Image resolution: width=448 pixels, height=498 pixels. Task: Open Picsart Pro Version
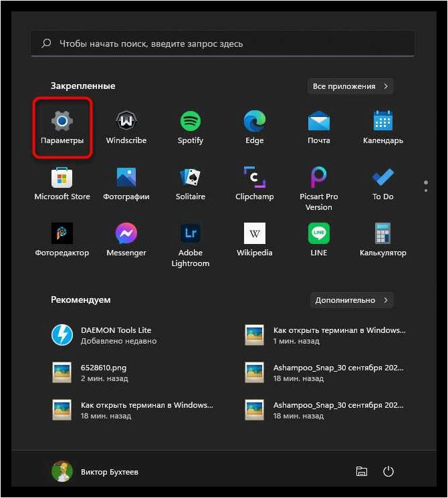point(319,189)
